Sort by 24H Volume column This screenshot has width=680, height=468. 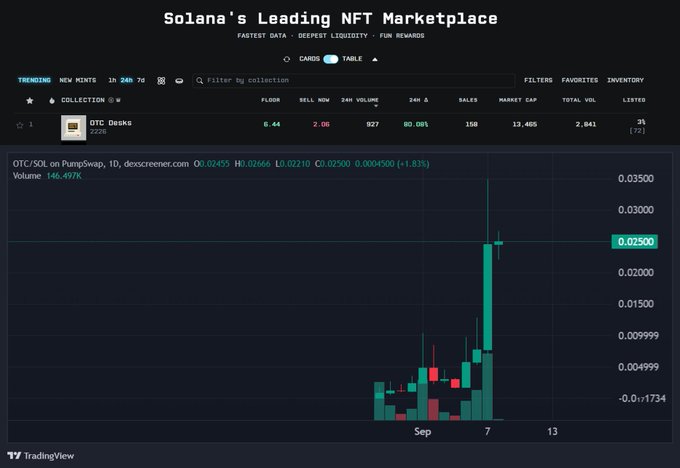pyautogui.click(x=360, y=100)
